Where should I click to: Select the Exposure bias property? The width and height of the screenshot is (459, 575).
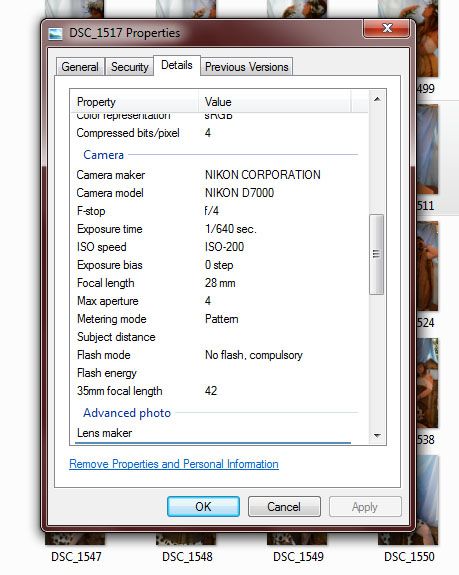click(110, 265)
